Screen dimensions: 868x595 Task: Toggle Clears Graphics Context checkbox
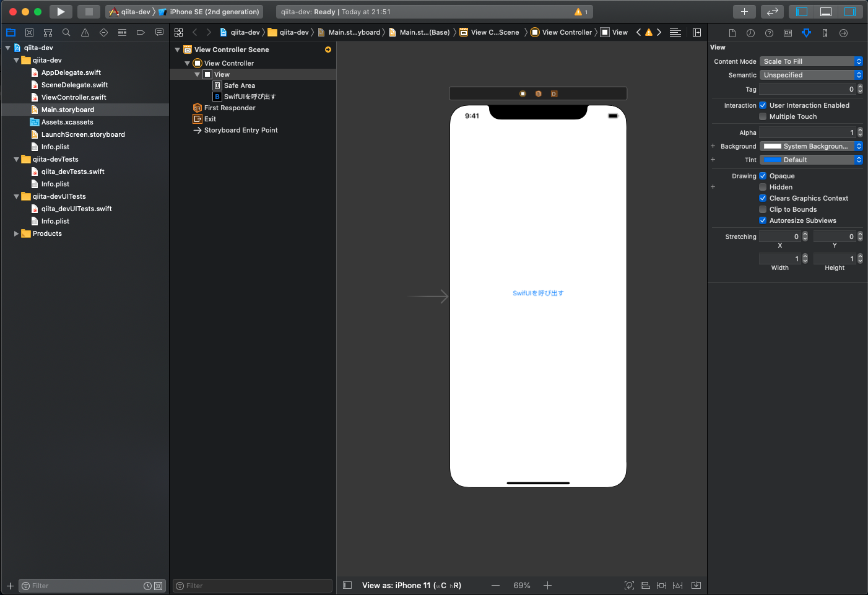coord(763,198)
